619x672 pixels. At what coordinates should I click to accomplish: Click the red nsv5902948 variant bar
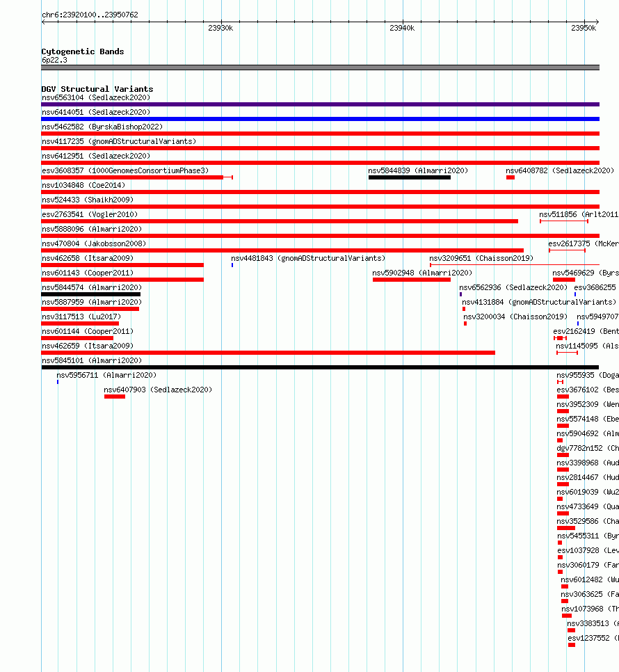(x=412, y=280)
